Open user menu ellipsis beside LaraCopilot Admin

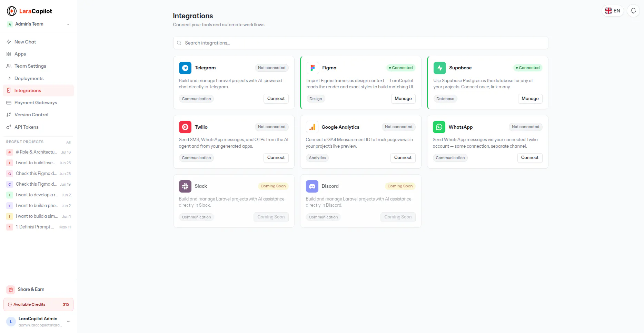point(69,322)
